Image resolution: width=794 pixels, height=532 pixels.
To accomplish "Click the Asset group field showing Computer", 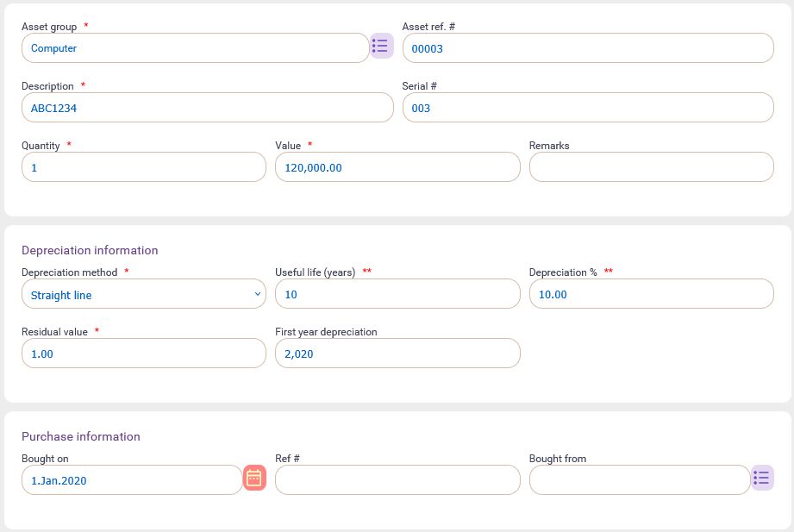I will point(196,48).
